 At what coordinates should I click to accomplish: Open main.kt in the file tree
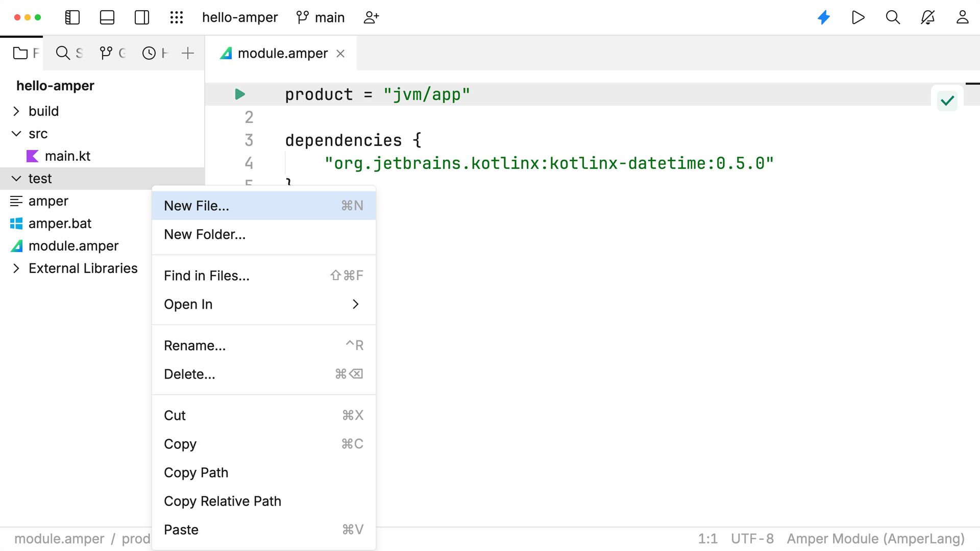coord(67,156)
